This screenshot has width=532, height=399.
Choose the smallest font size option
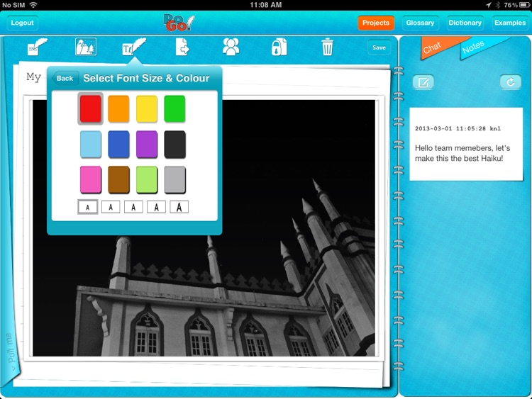(x=88, y=207)
